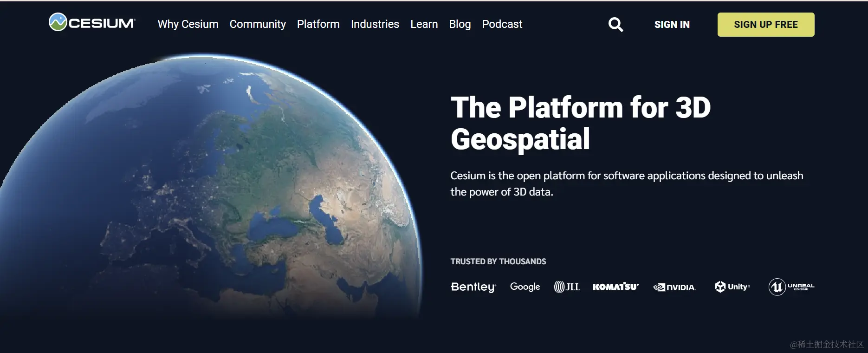The width and height of the screenshot is (868, 353).
Task: Click the 3D Earth globe image
Action: pyautogui.click(x=211, y=186)
